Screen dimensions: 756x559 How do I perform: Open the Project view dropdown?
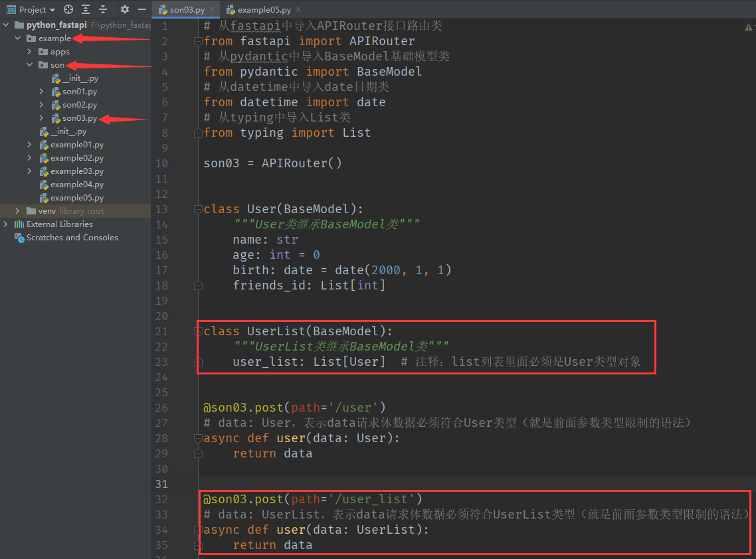(50, 9)
